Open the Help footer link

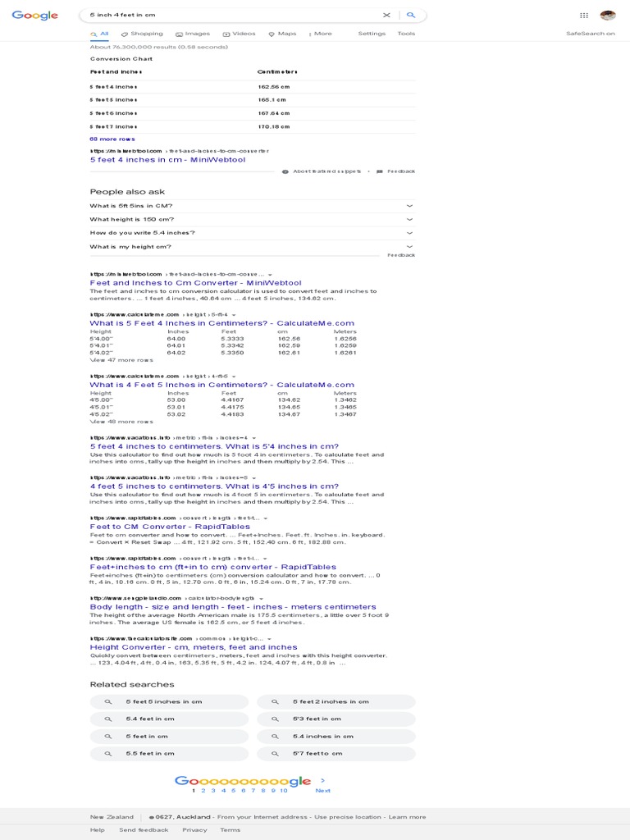click(x=98, y=830)
